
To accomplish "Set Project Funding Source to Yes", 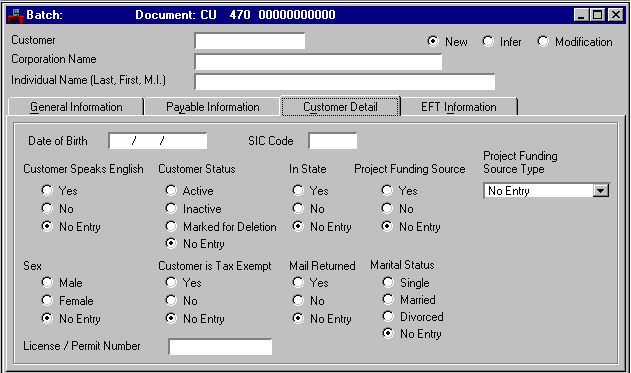I will coord(387,190).
